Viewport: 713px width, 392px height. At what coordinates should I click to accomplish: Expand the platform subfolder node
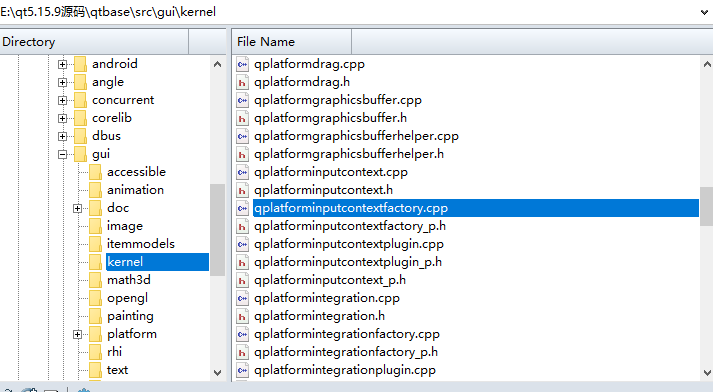click(x=77, y=335)
